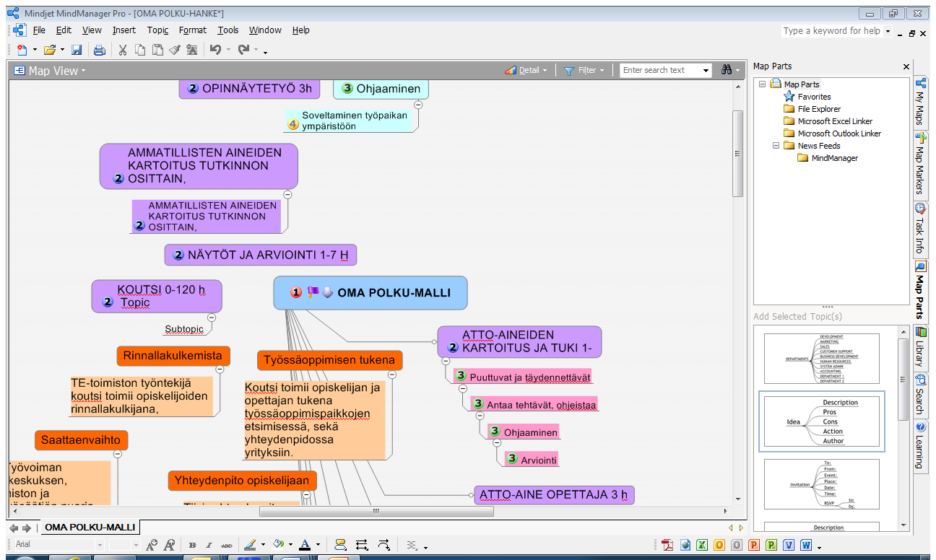Click the shrink font size icon

point(169,545)
